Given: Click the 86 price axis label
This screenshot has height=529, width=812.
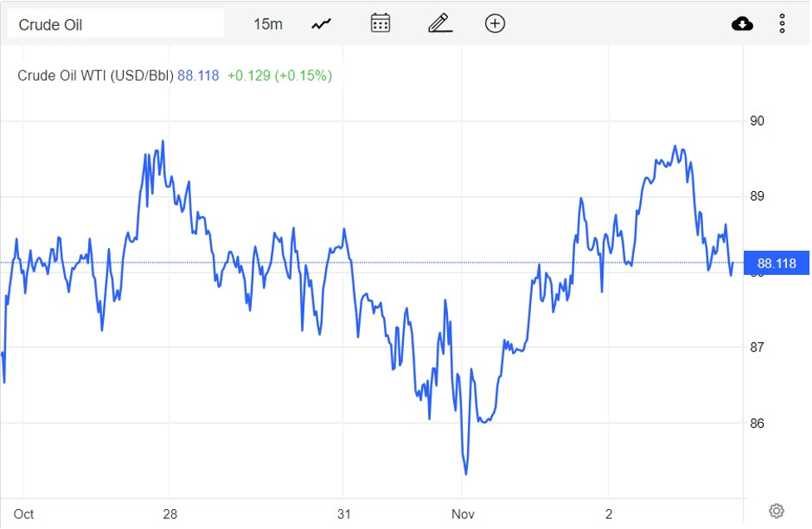Looking at the screenshot, I should pyautogui.click(x=757, y=424).
